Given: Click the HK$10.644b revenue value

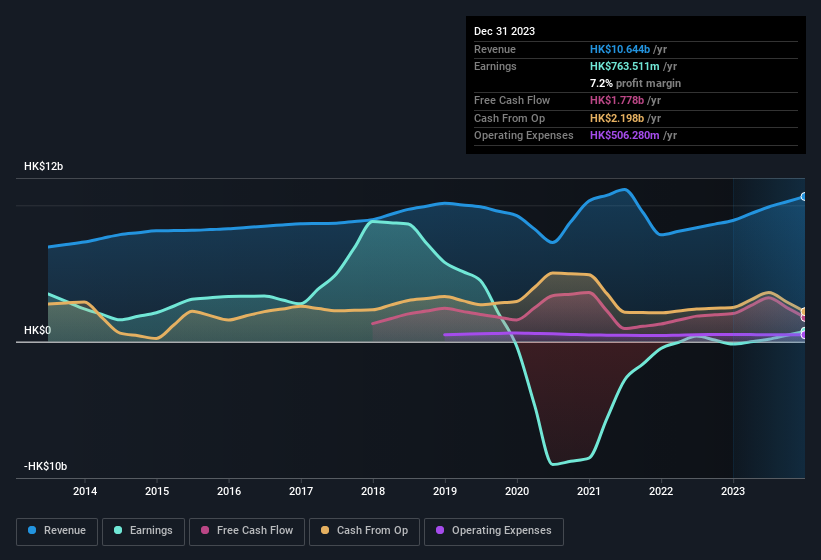Looking at the screenshot, I should click(x=620, y=49).
